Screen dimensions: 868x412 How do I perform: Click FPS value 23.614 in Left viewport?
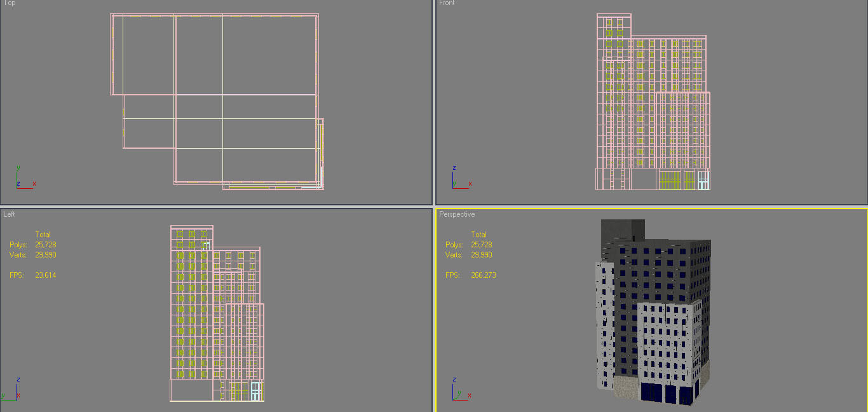point(46,275)
